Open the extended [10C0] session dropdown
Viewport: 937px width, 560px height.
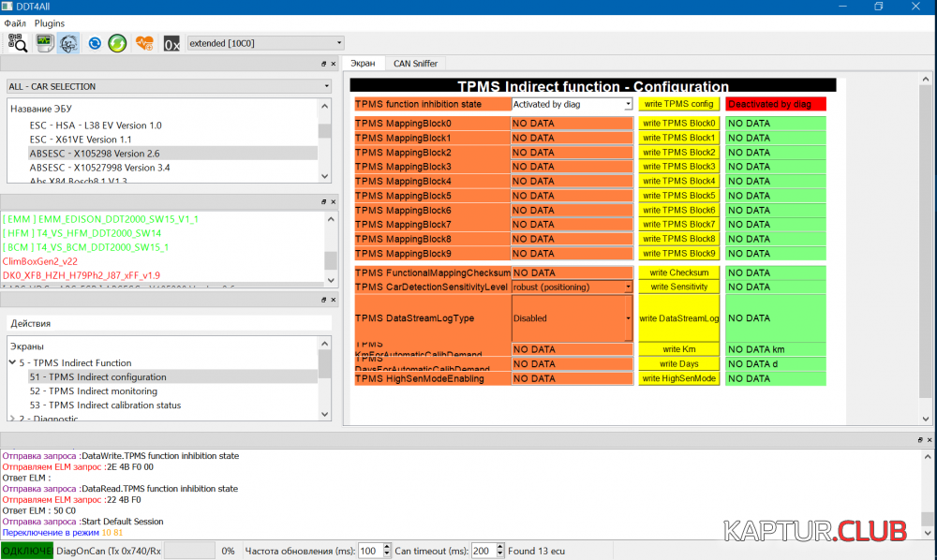tap(265, 42)
